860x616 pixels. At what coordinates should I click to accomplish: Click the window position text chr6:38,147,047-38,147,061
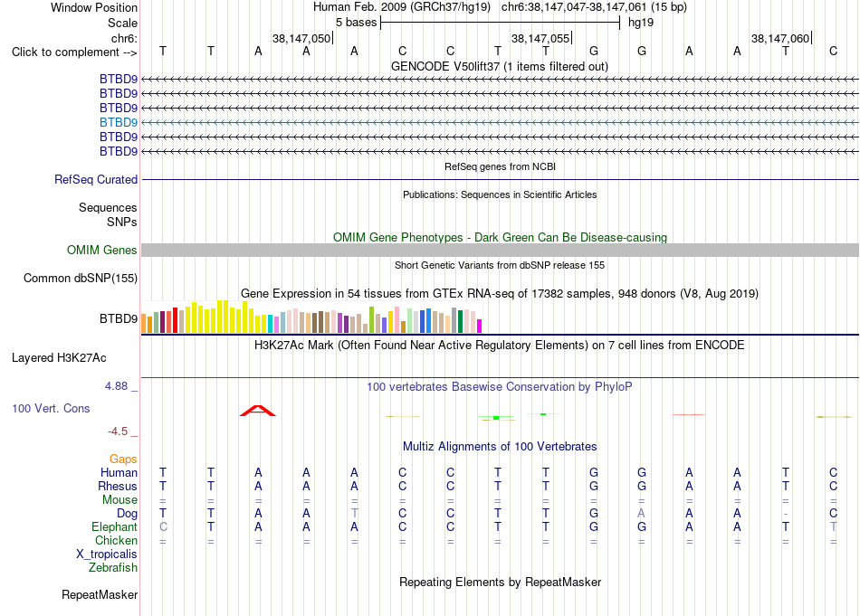(x=574, y=7)
